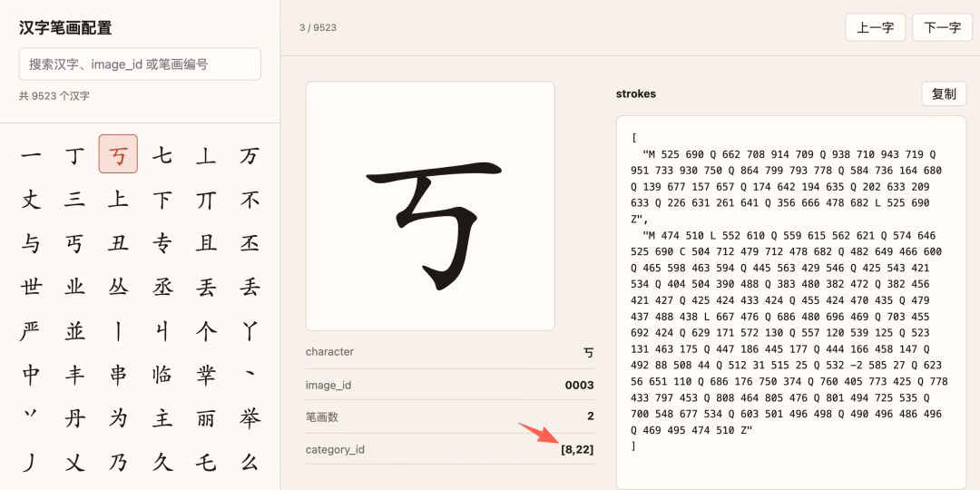Viewport: 980px width, 490px height.
Task: Select stroke 丿 in the grid
Action: 31,463
